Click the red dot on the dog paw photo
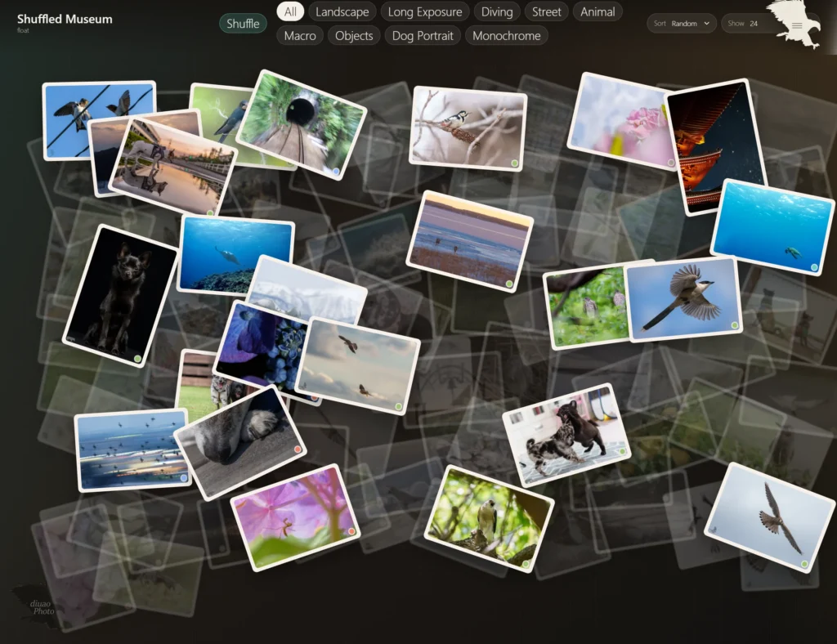 298,449
